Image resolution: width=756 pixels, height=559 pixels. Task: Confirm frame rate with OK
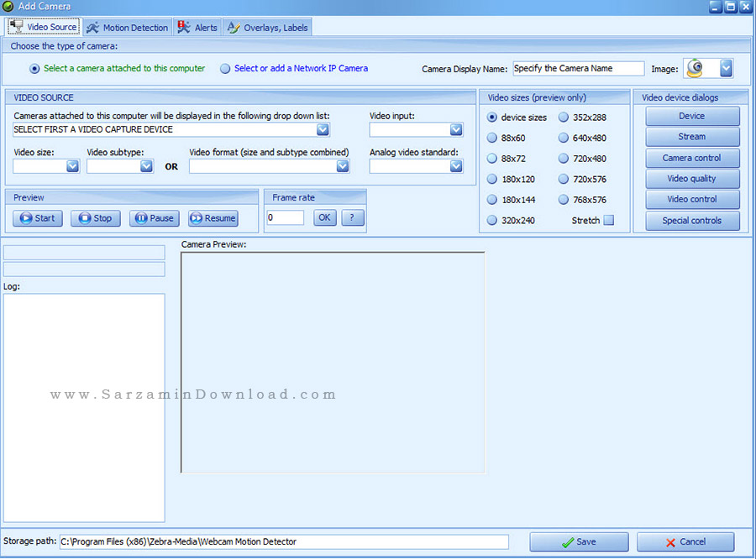[x=324, y=217]
